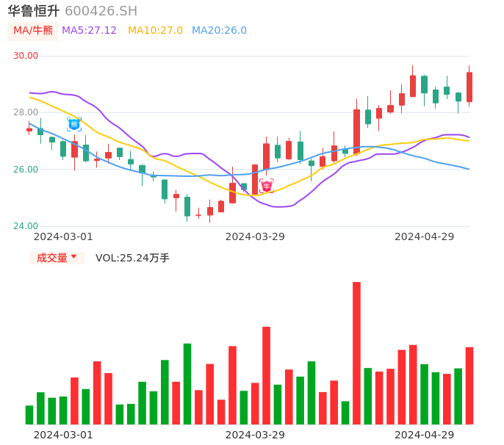504x445 pixels.
Task: Click the VOL:25.24万手 volume label
Action: [x=132, y=258]
